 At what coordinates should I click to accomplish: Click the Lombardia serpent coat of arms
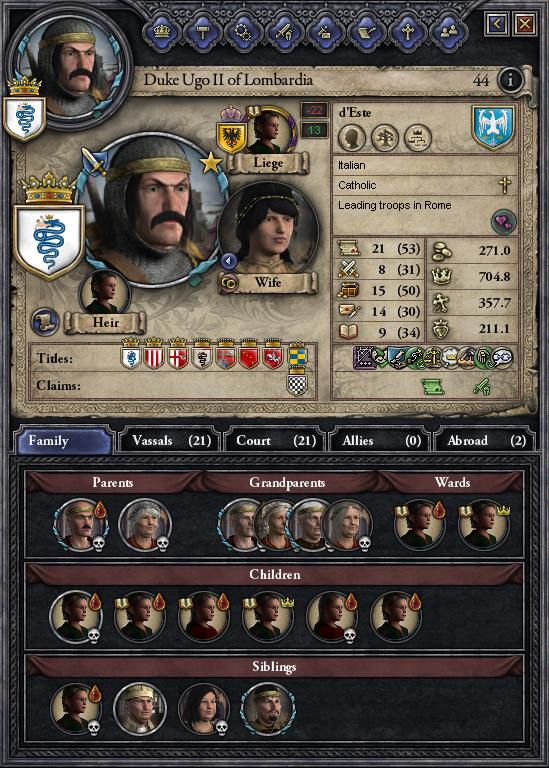tap(48, 241)
